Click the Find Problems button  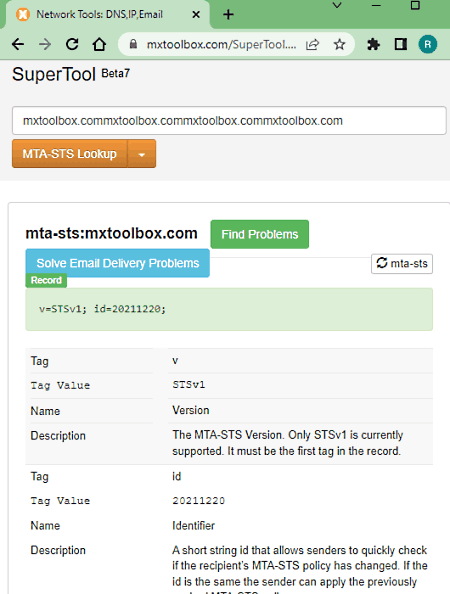[259, 234]
